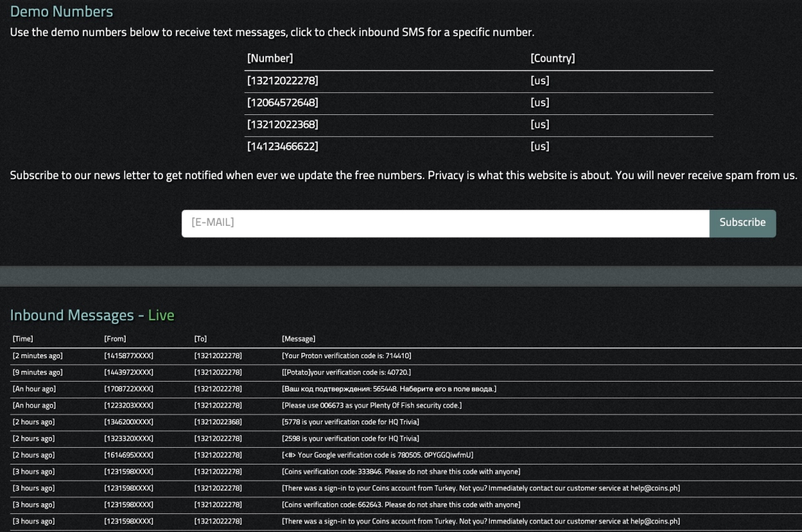Click the [Message] column header

point(298,340)
